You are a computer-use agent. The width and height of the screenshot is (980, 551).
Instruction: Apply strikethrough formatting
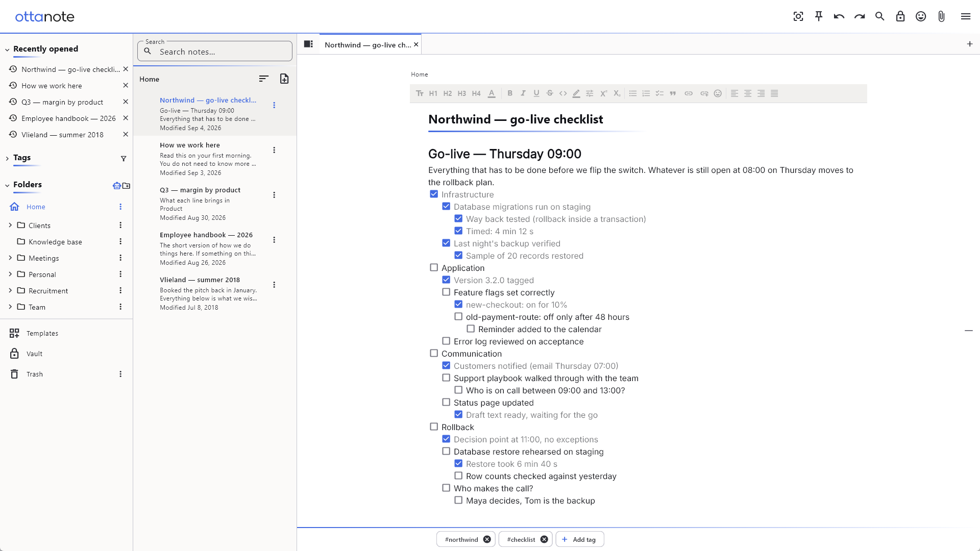[x=550, y=93]
